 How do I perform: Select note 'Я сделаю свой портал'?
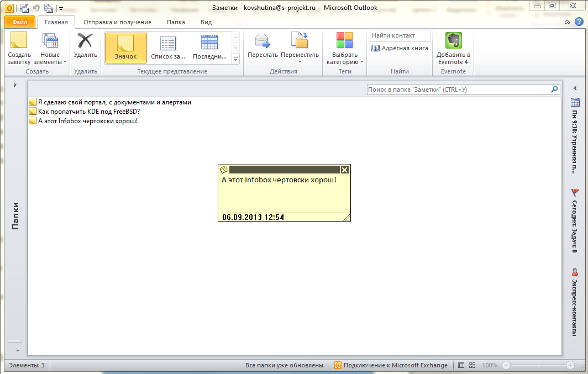pyautogui.click(x=114, y=102)
